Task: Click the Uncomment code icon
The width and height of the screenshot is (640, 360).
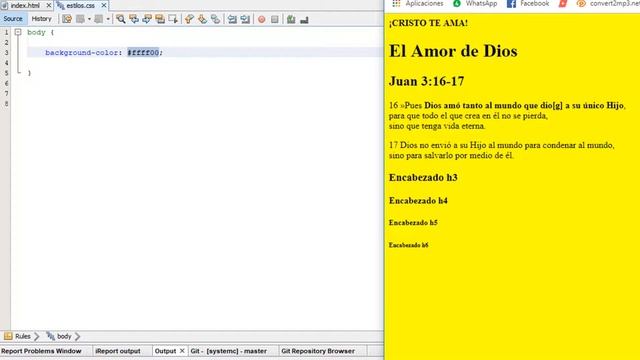Action: click(304, 19)
